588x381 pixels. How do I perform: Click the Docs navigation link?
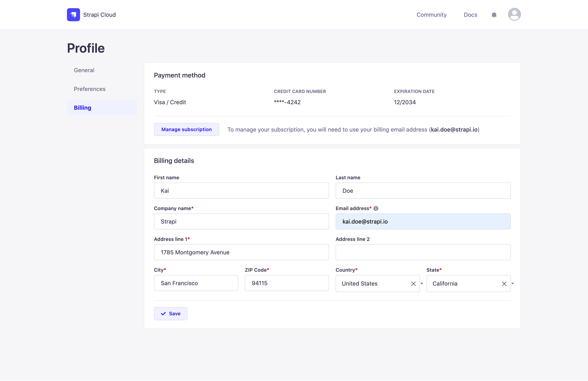pyautogui.click(x=470, y=14)
